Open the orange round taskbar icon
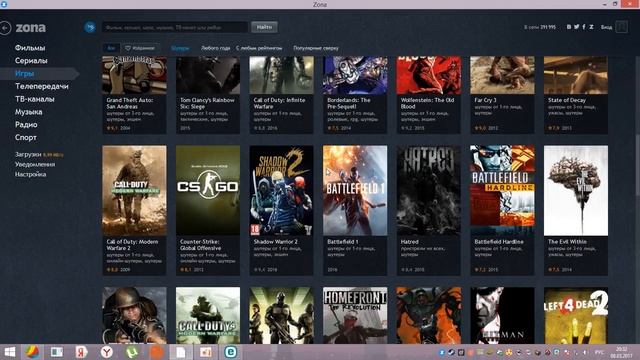 point(156,352)
